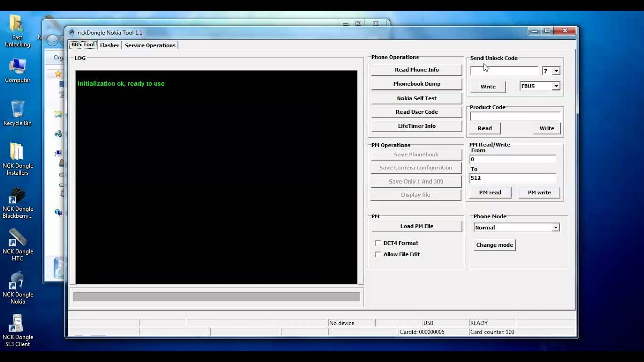This screenshot has height=362, width=644.
Task: Select NCK Dongle SL3 Client shortcut icon
Action: coord(17,331)
